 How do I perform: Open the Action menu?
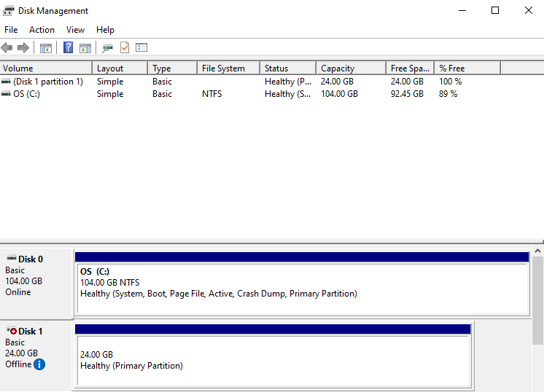point(42,30)
